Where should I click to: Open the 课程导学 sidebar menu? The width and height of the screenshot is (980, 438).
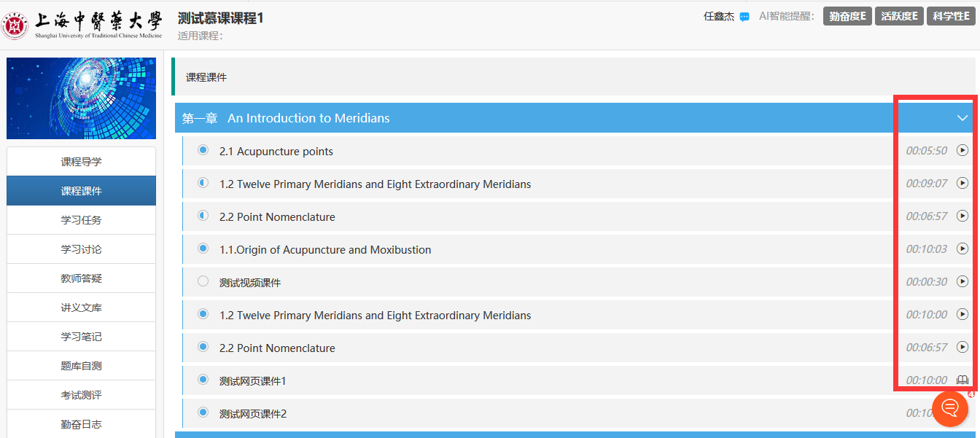pos(81,162)
